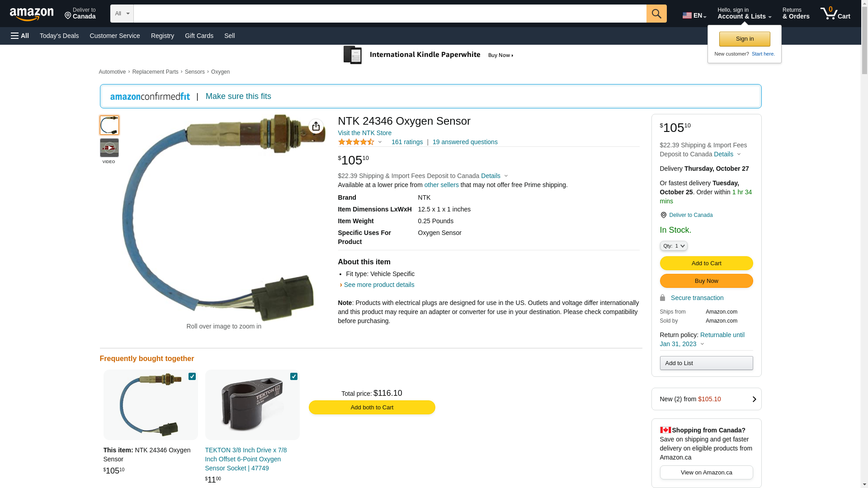Open Gift Cards navigation item
This screenshot has height=488, width=868.
[199, 36]
